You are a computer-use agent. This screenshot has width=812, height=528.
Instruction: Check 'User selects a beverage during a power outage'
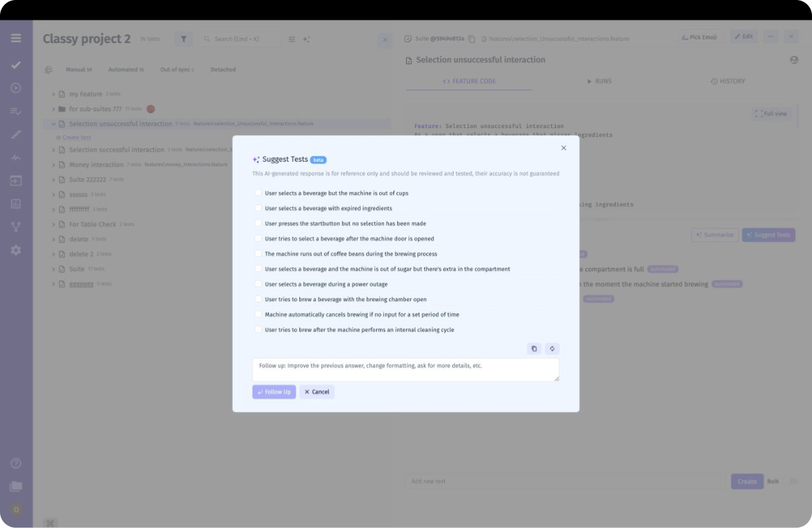coord(258,284)
